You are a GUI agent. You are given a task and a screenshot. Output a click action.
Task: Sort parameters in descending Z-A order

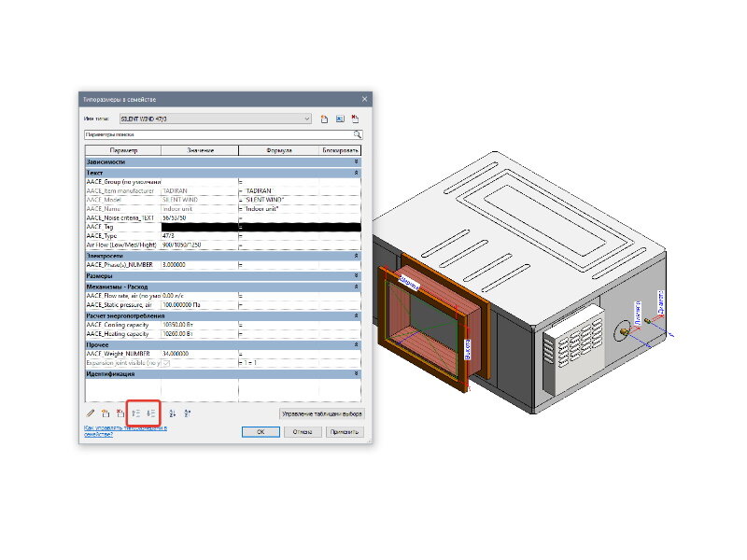click(188, 413)
